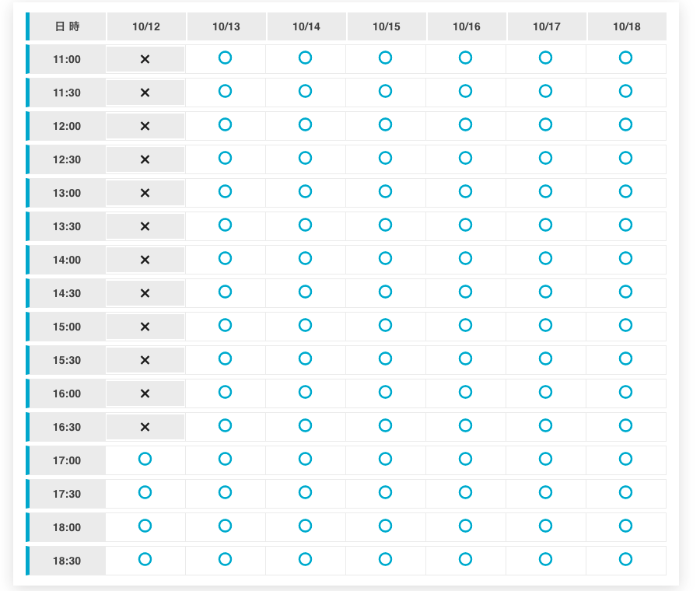Click the 15:00 time row label

(68, 327)
